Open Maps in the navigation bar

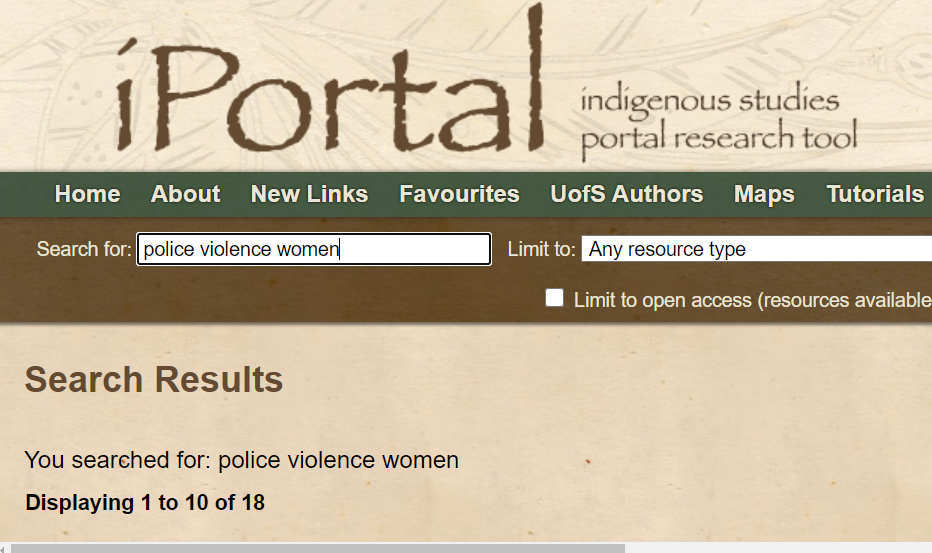pos(764,194)
